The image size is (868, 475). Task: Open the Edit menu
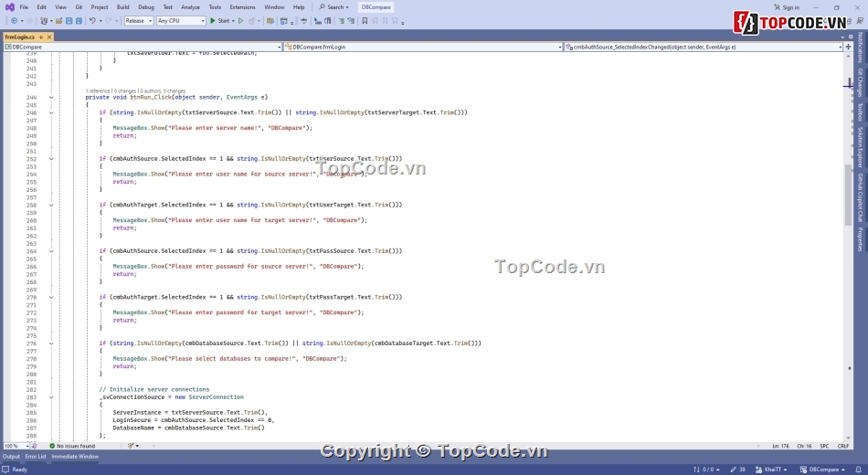pyautogui.click(x=41, y=7)
